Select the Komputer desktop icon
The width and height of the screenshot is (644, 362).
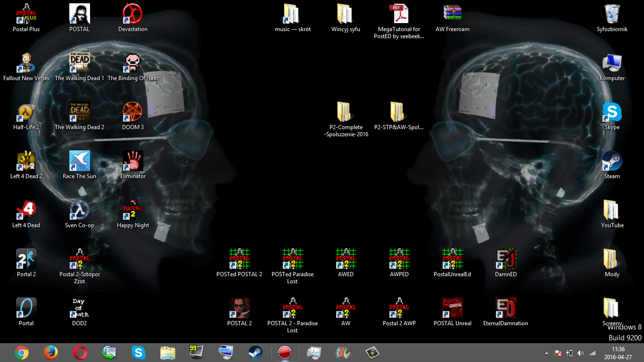(x=612, y=67)
